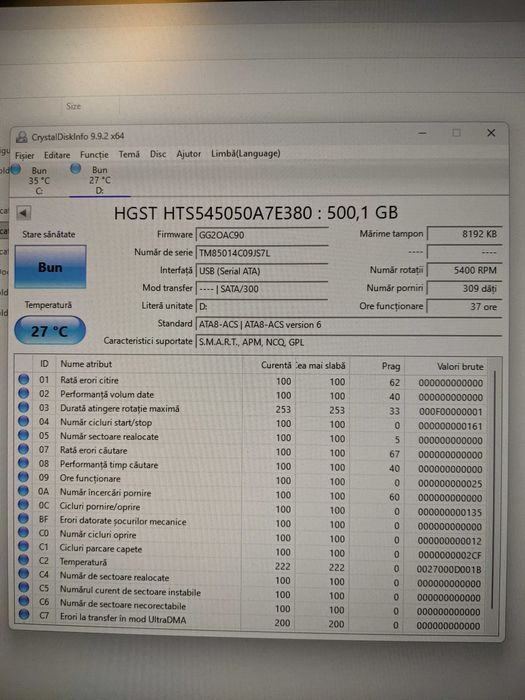525x700 pixels.
Task: Click status icon for Număr încercări pornire
Action: tap(24, 491)
